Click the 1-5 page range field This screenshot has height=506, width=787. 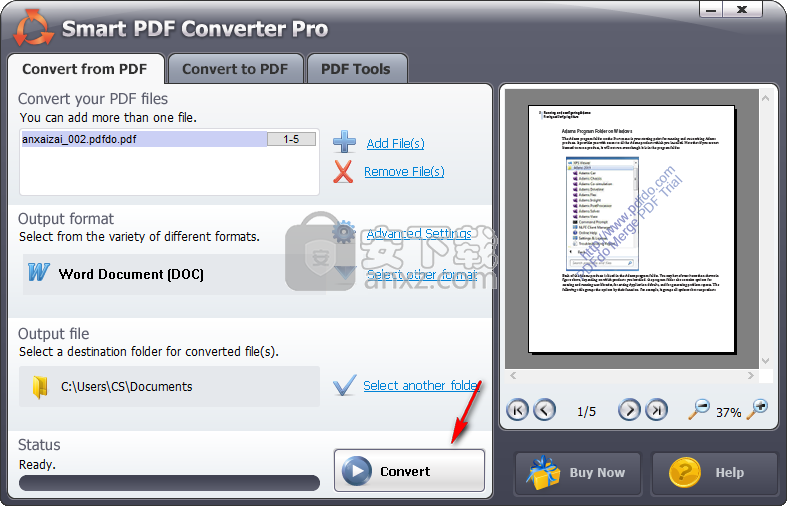(291, 139)
